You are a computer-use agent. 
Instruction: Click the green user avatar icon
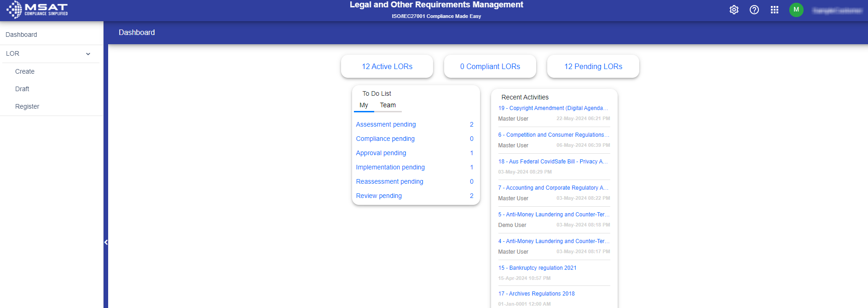[796, 10]
